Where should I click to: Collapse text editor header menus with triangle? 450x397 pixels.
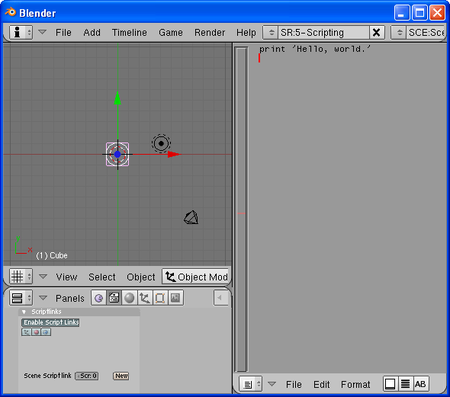pos(272,384)
